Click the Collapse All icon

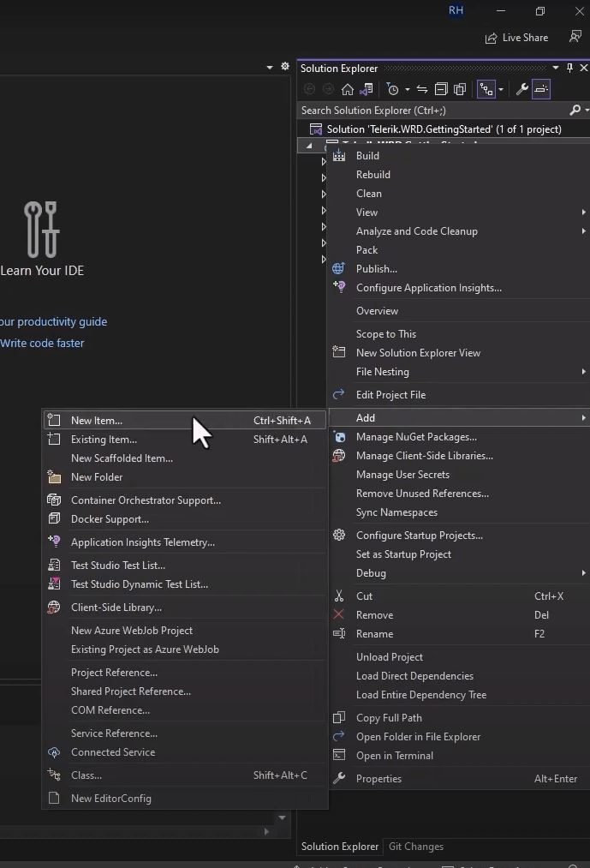(441, 89)
